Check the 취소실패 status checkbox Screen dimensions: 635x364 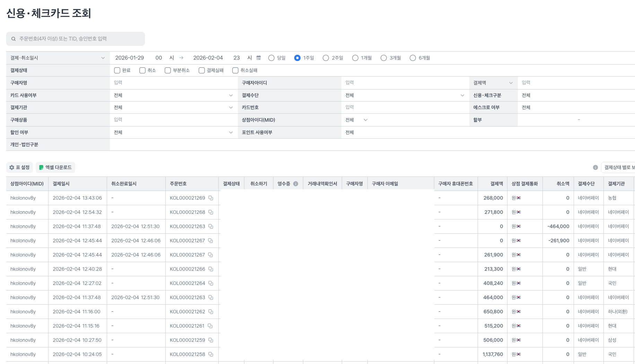235,70
